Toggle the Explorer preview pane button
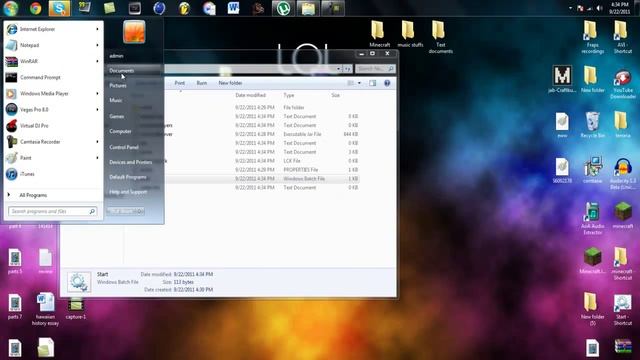The height and width of the screenshot is (360, 640). 373,83
